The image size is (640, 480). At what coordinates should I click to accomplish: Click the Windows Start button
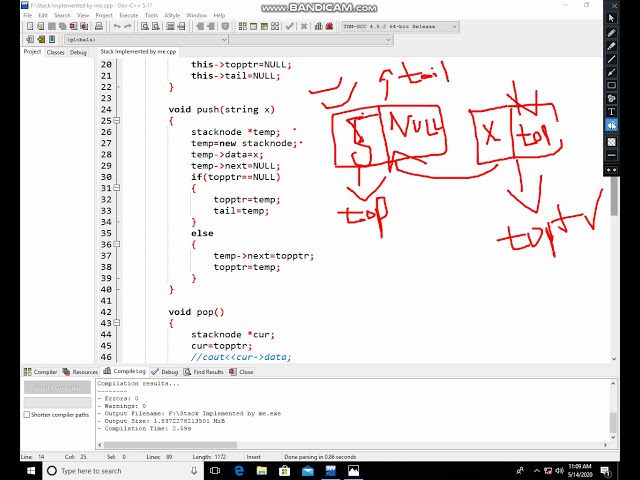tap(31, 471)
